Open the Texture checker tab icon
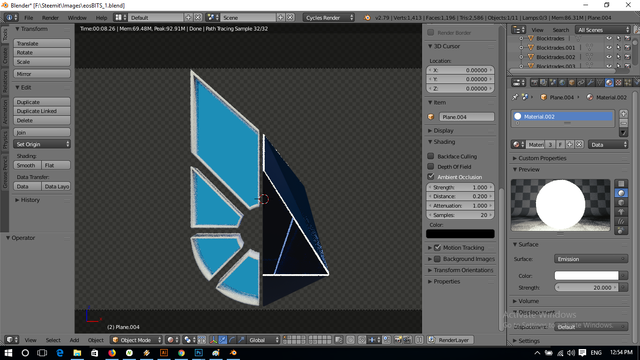 point(618,83)
